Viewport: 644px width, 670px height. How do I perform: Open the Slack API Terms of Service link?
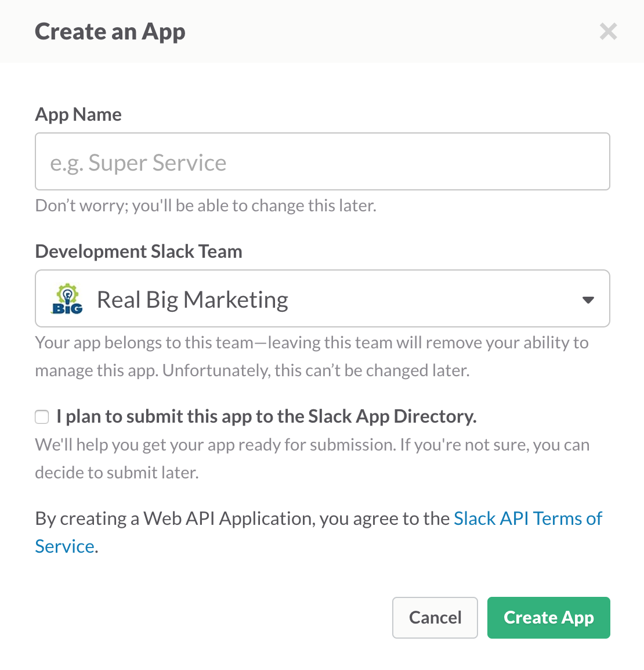pyautogui.click(x=528, y=518)
